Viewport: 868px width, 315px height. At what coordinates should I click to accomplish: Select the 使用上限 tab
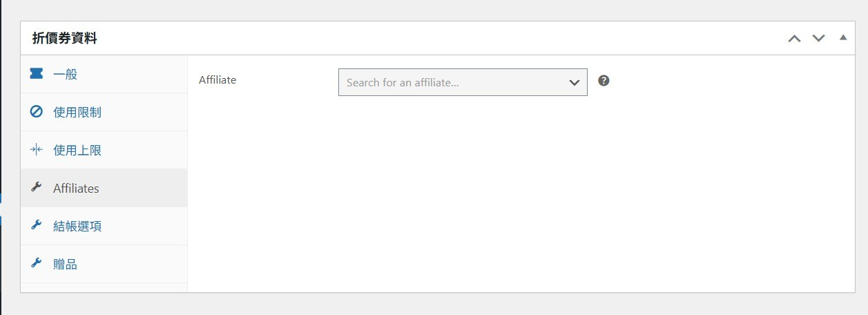tap(77, 150)
